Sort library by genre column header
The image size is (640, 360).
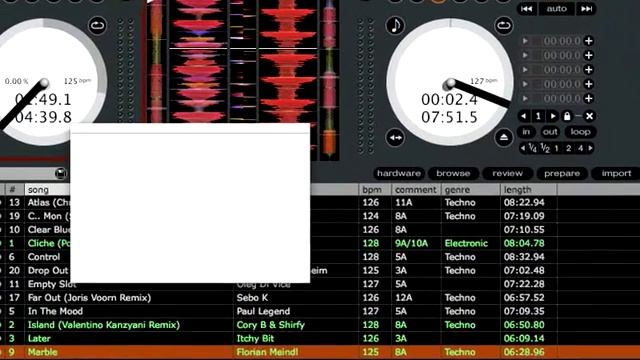click(471, 189)
